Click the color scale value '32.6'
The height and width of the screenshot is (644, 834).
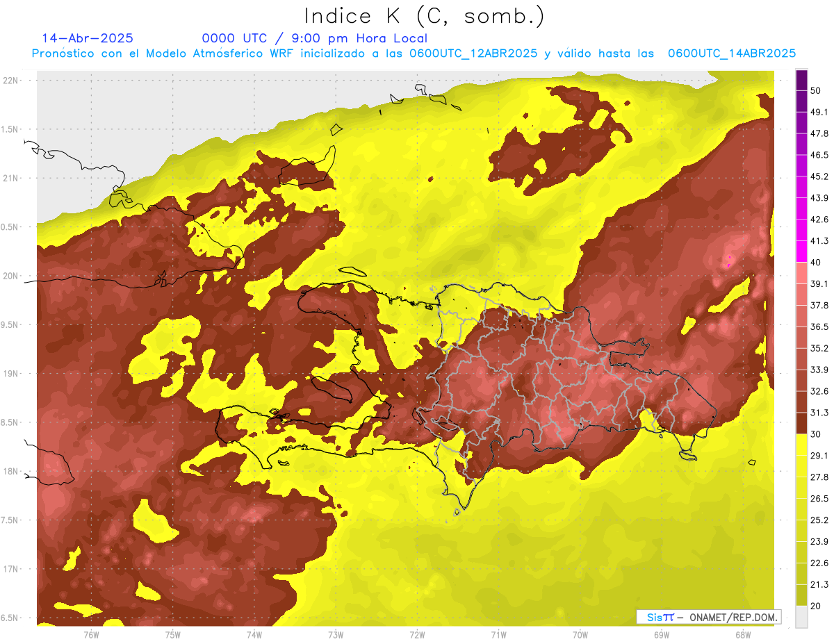(x=819, y=391)
